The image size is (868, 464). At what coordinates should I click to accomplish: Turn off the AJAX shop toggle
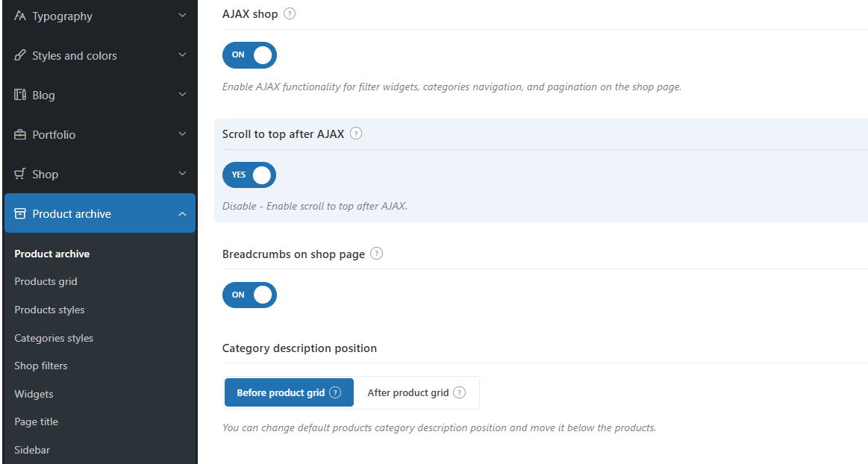[249, 55]
